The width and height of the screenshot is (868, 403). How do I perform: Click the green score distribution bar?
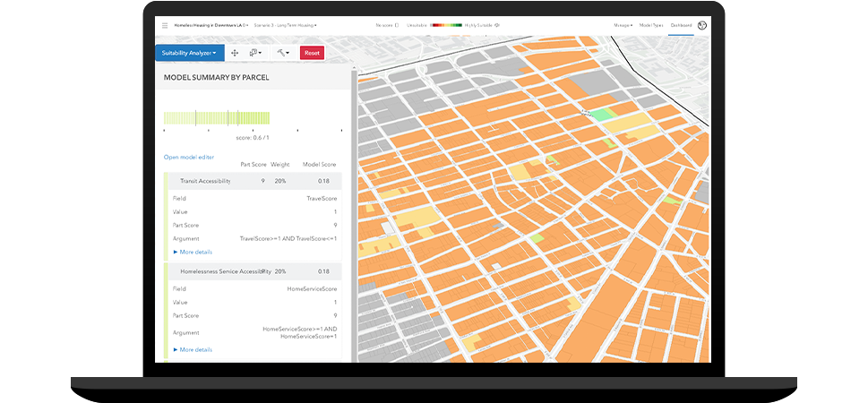(x=217, y=118)
